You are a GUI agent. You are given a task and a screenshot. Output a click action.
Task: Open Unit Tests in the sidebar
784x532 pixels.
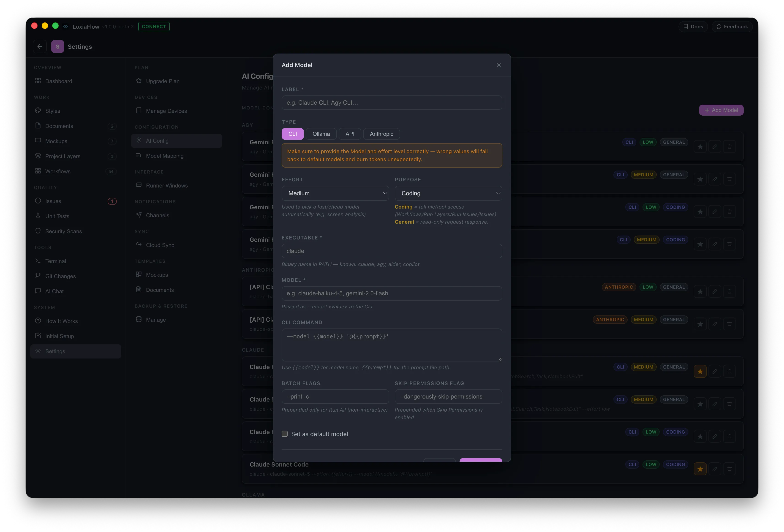[76, 216]
